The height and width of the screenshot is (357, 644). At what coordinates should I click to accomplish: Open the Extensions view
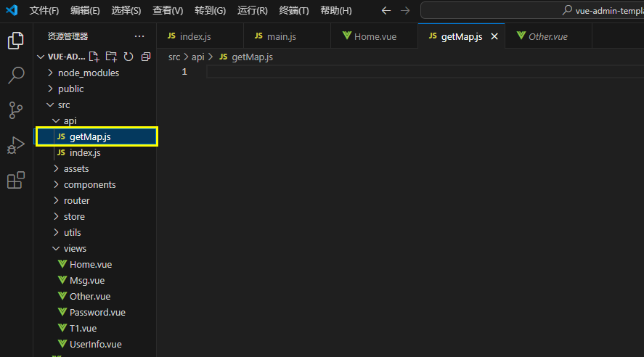[15, 180]
